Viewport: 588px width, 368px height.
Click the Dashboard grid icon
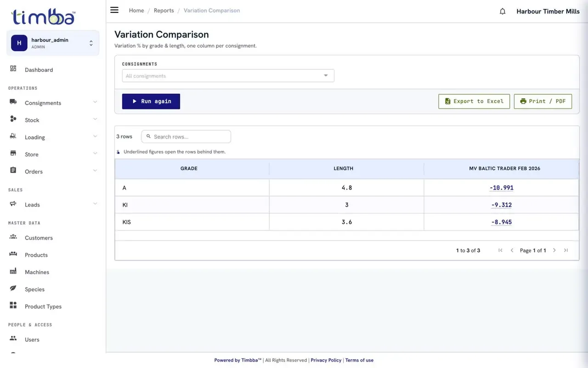point(13,69)
